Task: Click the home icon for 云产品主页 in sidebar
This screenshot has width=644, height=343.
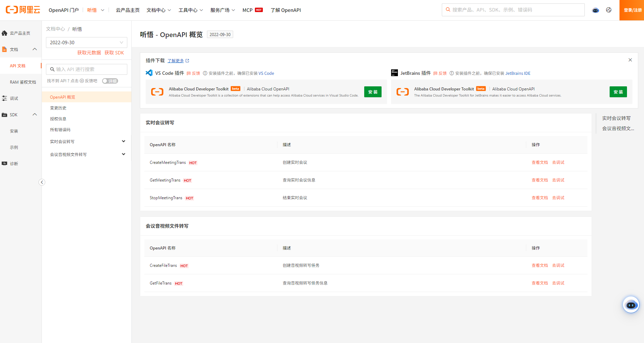Action: click(4, 33)
